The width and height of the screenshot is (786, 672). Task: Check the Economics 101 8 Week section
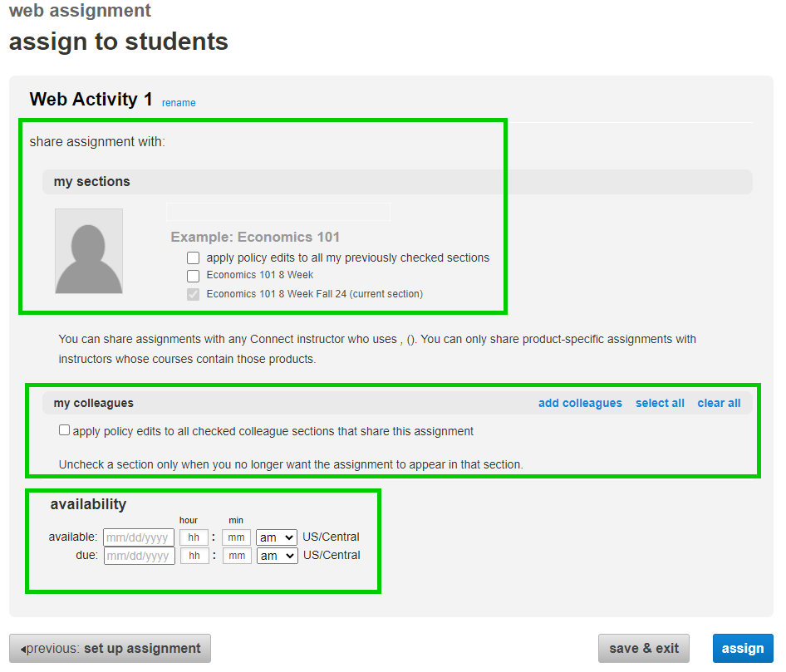click(x=194, y=276)
